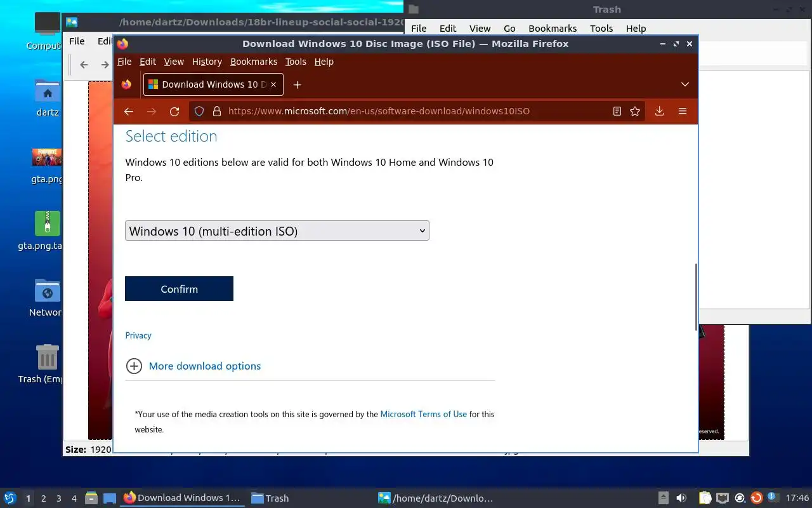The image size is (812, 508).
Task: Open Firefox downloads panel
Action: pyautogui.click(x=659, y=111)
